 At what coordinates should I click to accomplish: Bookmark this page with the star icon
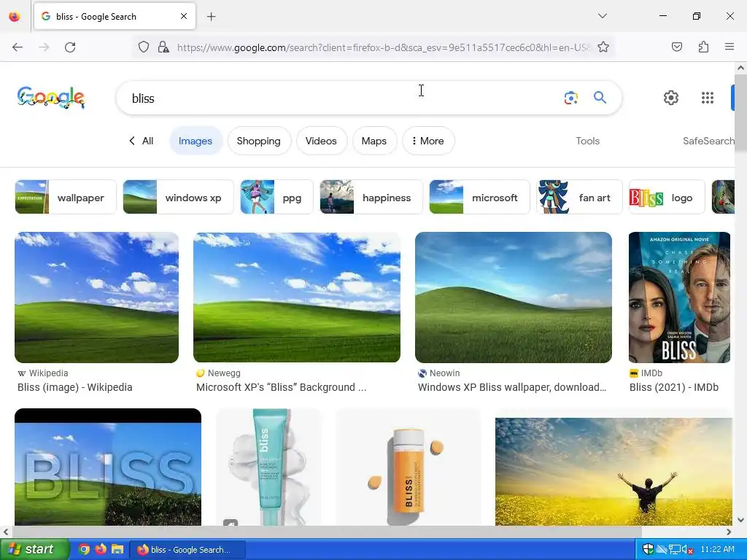[x=603, y=47]
